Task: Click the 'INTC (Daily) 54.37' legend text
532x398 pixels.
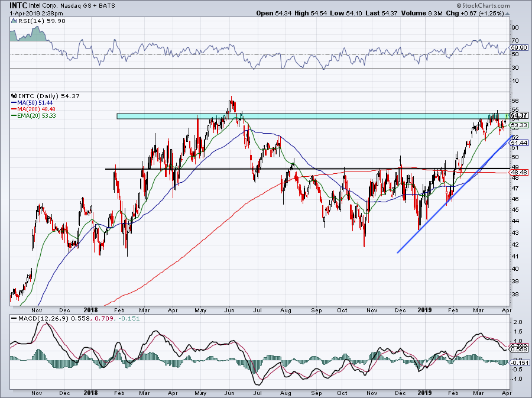Action: click(x=49, y=96)
